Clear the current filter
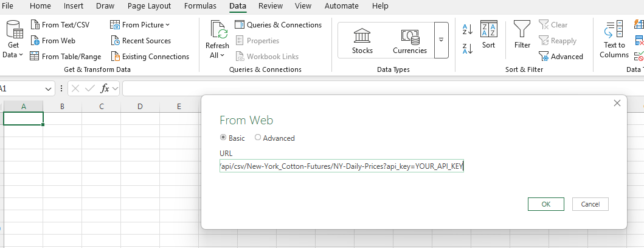The image size is (644, 248). (x=553, y=24)
